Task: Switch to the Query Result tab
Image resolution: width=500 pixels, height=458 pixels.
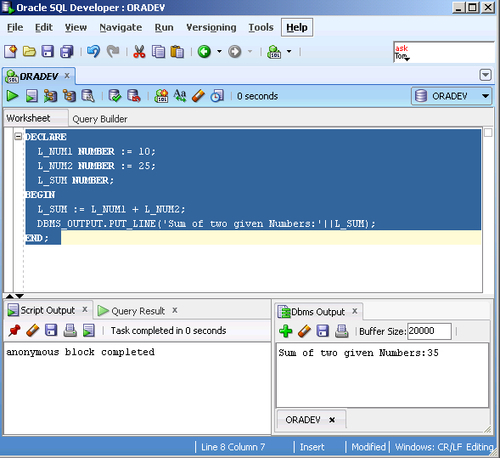Action: (138, 311)
